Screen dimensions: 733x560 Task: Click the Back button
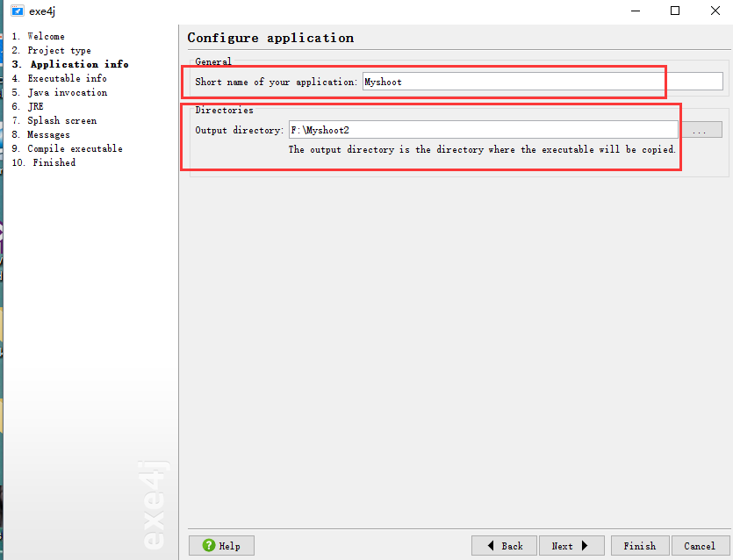pos(504,545)
